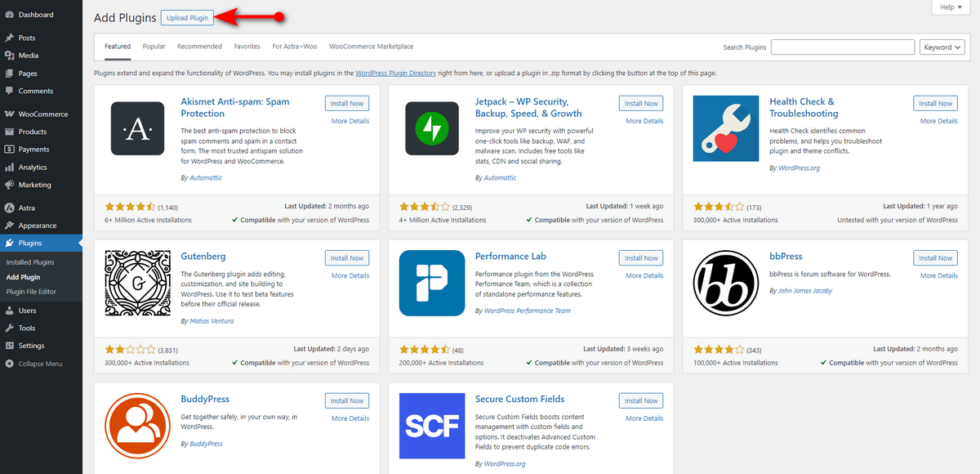Click the Analytics bar chart icon
The image size is (980, 474).
[x=9, y=168]
